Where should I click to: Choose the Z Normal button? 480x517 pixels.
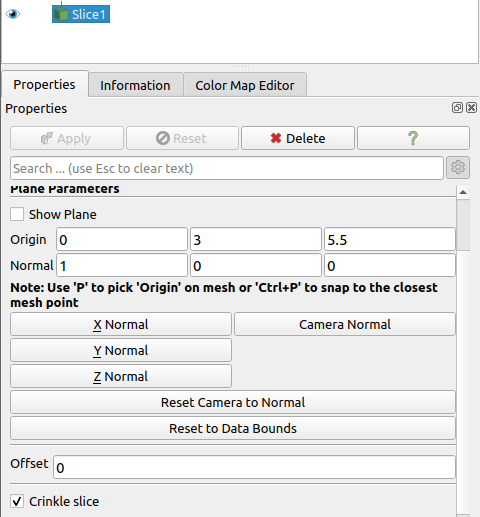pyautogui.click(x=121, y=376)
